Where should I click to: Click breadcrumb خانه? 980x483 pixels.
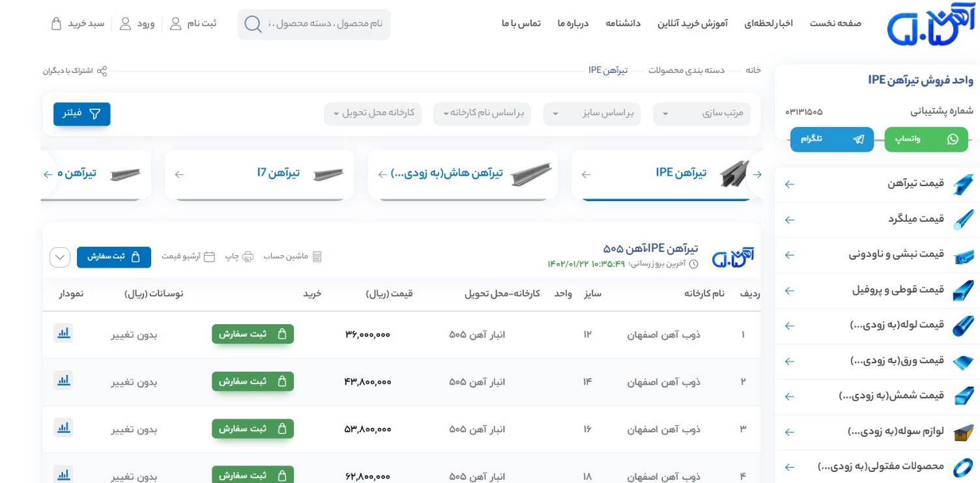tap(753, 70)
